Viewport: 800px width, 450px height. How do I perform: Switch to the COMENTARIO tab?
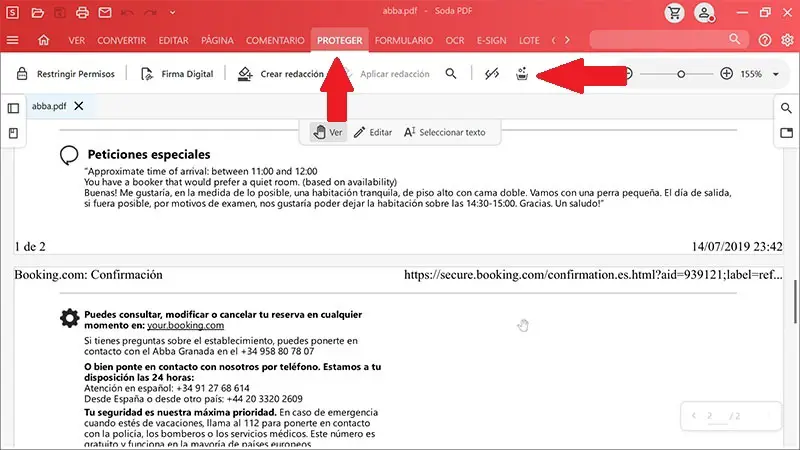point(275,40)
